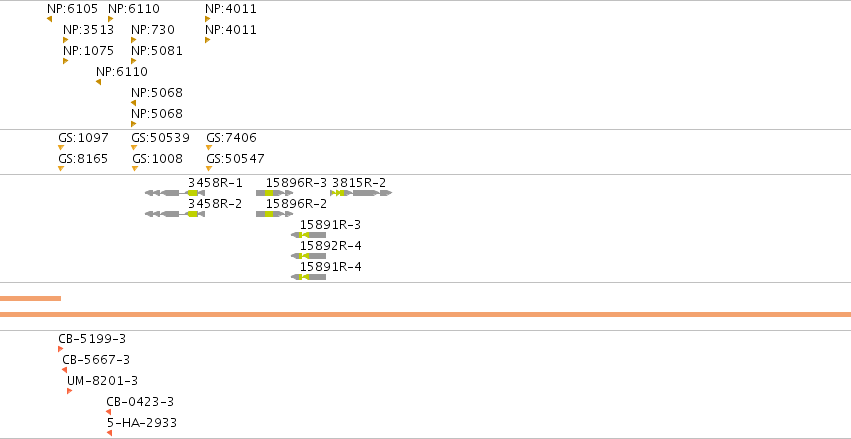Click the 3815R-2 gene model glyph

tap(361, 193)
